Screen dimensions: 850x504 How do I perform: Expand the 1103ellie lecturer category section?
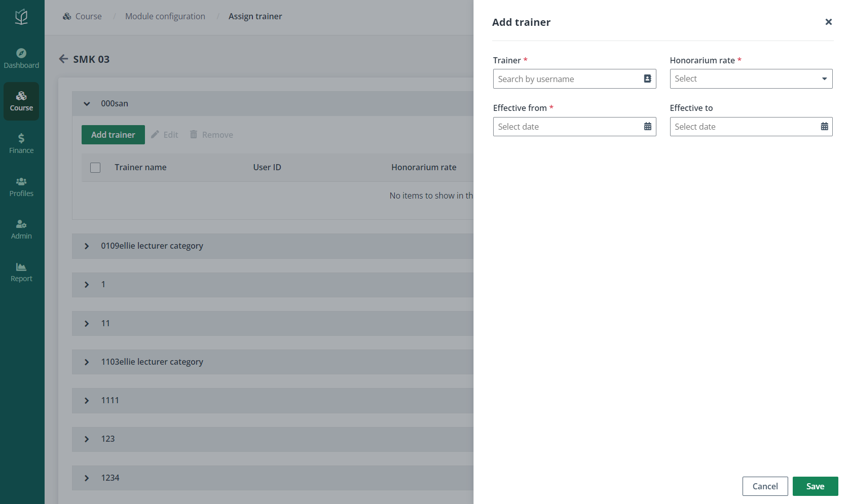click(87, 362)
